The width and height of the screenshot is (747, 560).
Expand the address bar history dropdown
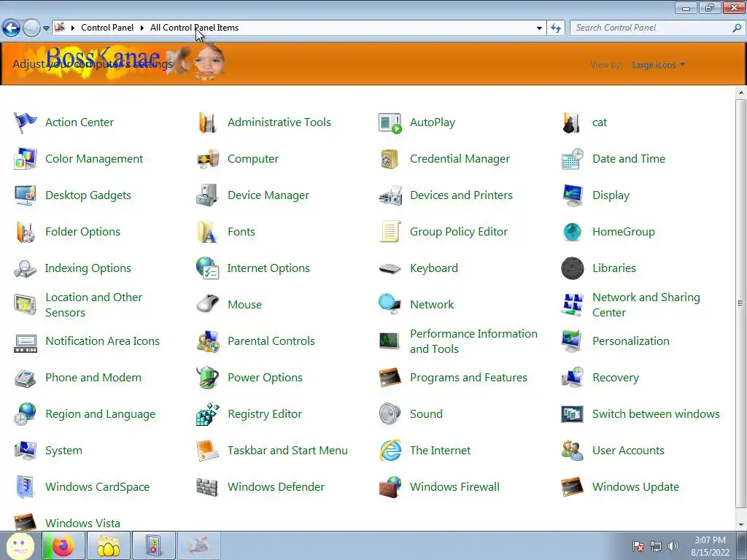(539, 28)
